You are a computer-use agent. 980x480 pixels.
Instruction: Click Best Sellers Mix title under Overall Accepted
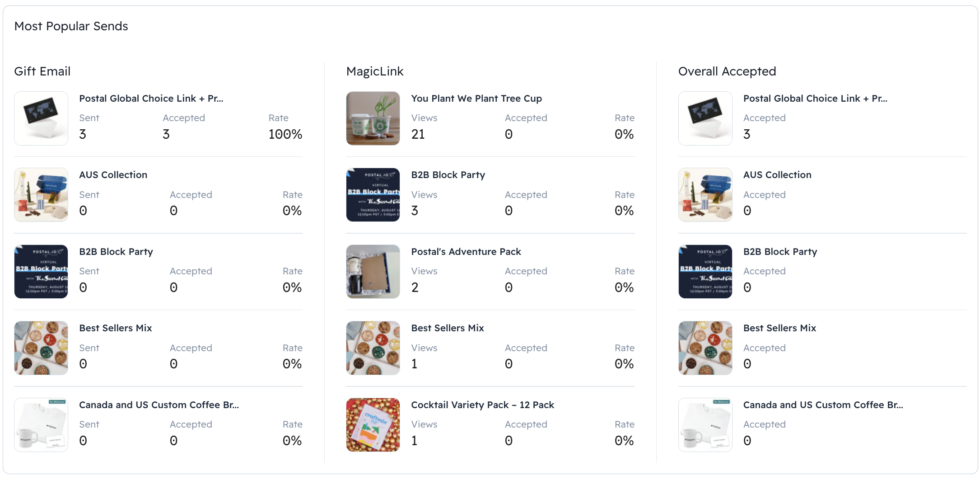point(780,328)
